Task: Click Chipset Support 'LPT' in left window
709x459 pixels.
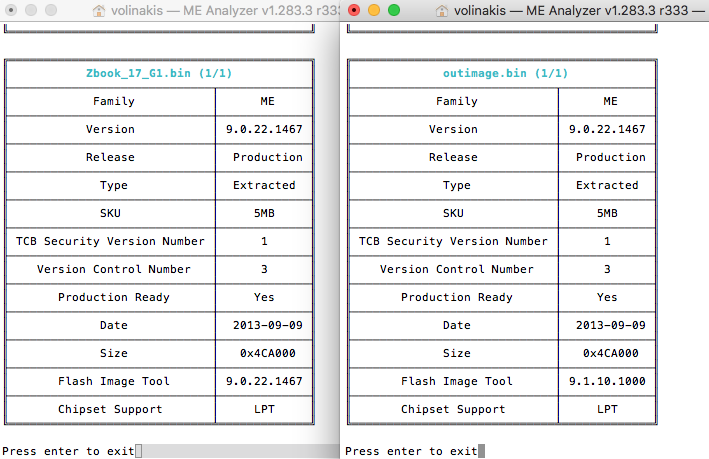Action: (x=264, y=410)
